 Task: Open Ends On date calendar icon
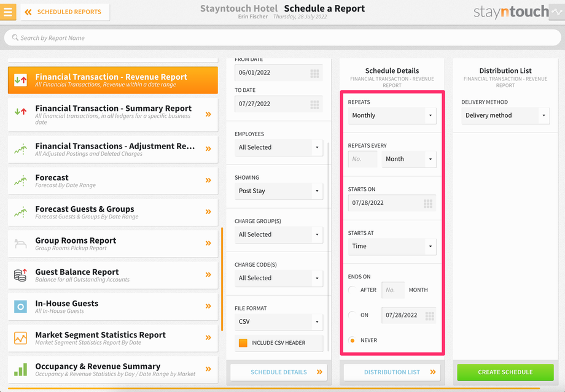tap(429, 316)
